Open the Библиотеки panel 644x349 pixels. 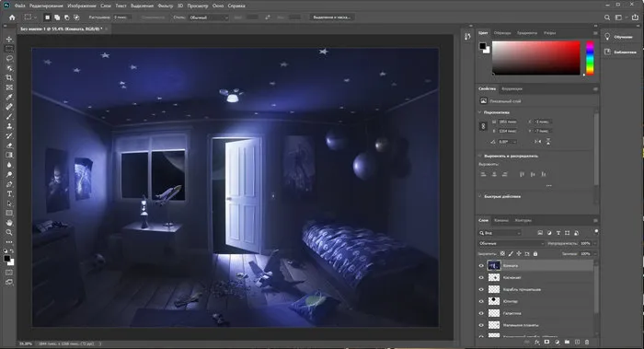coord(621,52)
